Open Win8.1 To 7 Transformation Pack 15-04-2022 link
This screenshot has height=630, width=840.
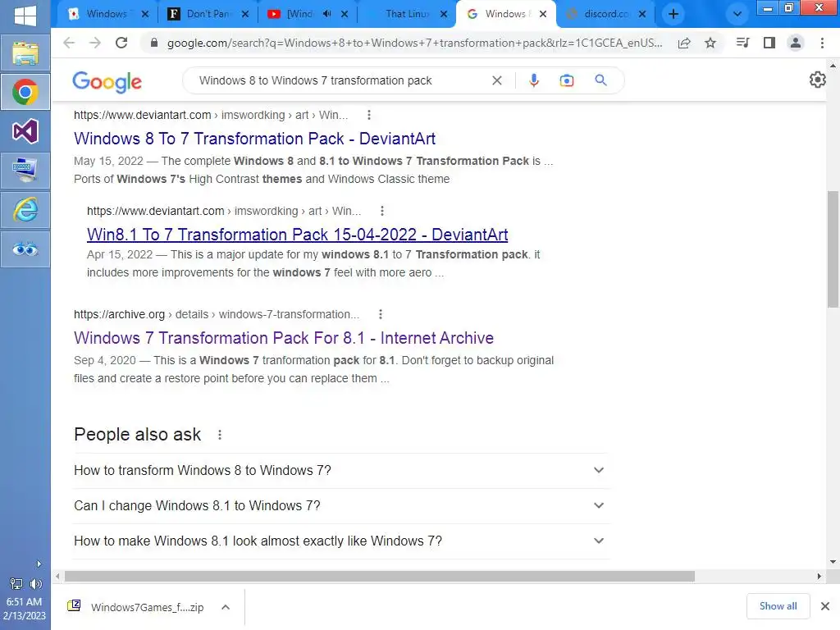(297, 235)
